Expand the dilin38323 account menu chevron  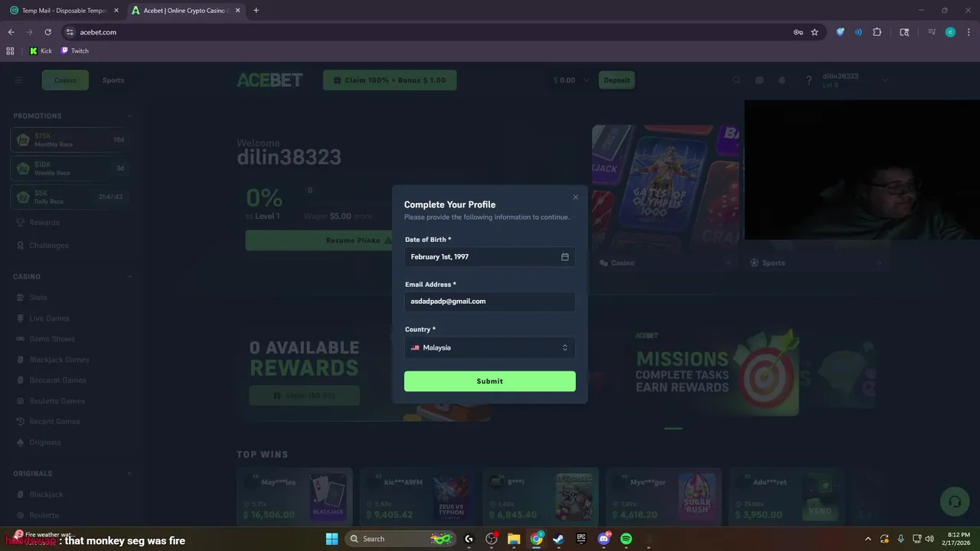coord(885,80)
